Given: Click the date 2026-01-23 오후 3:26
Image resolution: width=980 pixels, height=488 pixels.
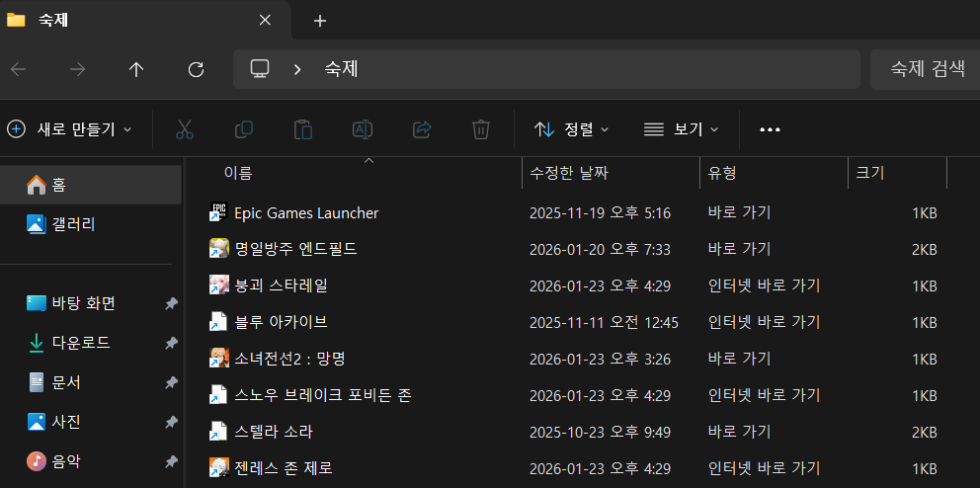Looking at the screenshot, I should pyautogui.click(x=600, y=359).
